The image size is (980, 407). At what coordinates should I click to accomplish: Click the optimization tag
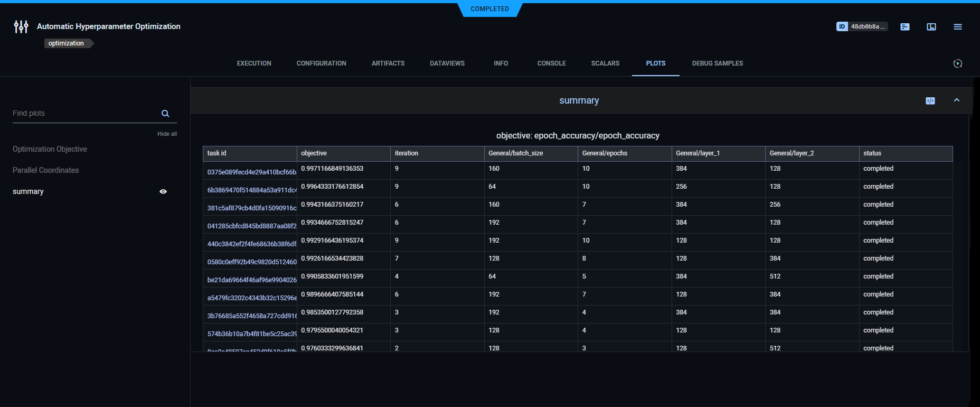pyautogui.click(x=66, y=43)
